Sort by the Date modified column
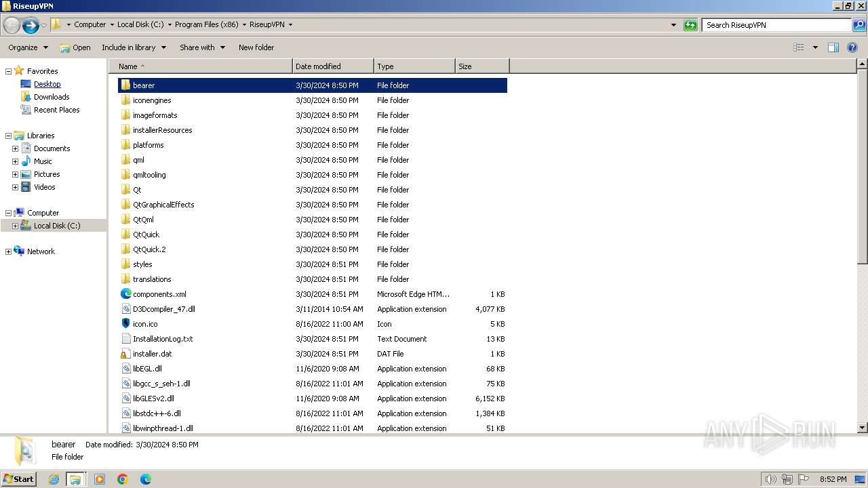Screen dimensions: 868x488 coord(333,66)
